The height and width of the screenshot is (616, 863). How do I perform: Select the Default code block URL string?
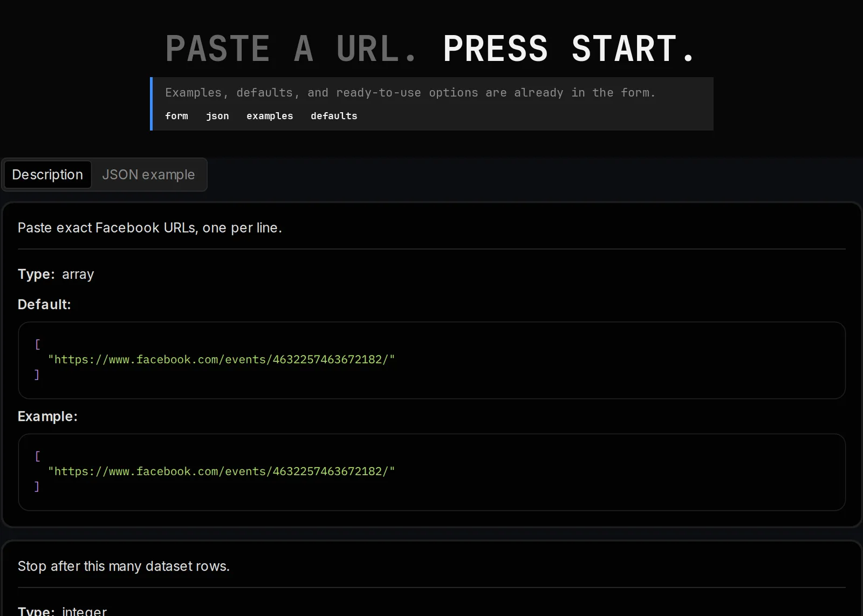[222, 359]
